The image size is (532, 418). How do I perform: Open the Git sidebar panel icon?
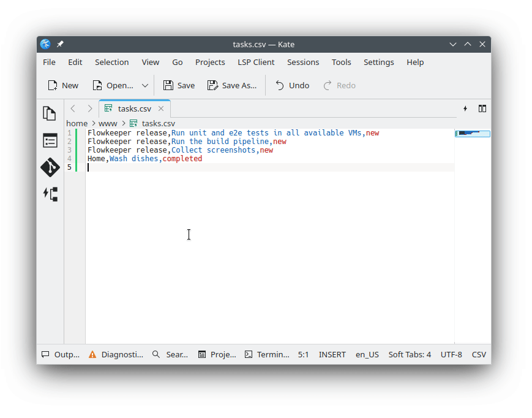[50, 167]
